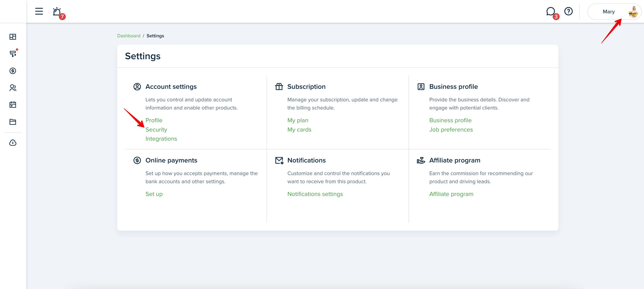Open the folder files sidebar icon
644x289 pixels.
(13, 122)
